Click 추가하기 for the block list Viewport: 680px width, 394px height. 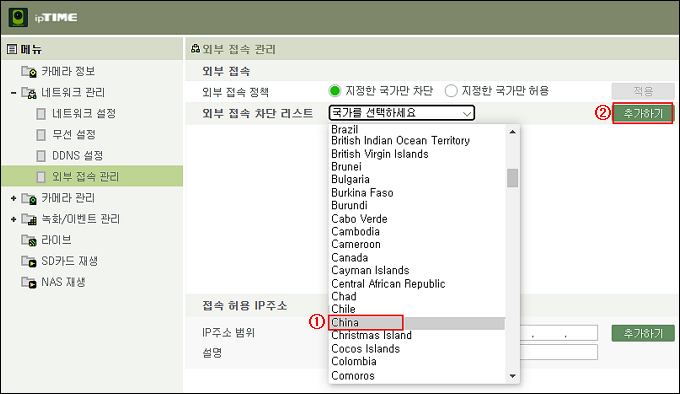[x=643, y=114]
